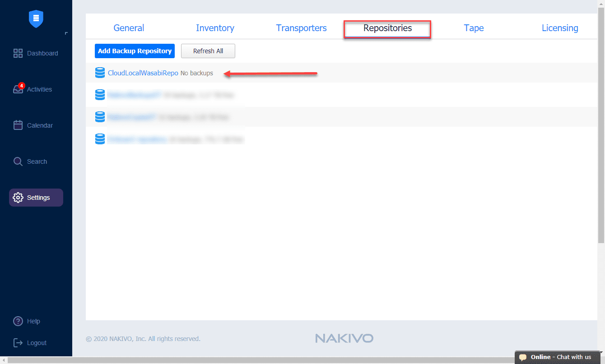Click the "No backups" status text
605x364 pixels.
tap(197, 73)
